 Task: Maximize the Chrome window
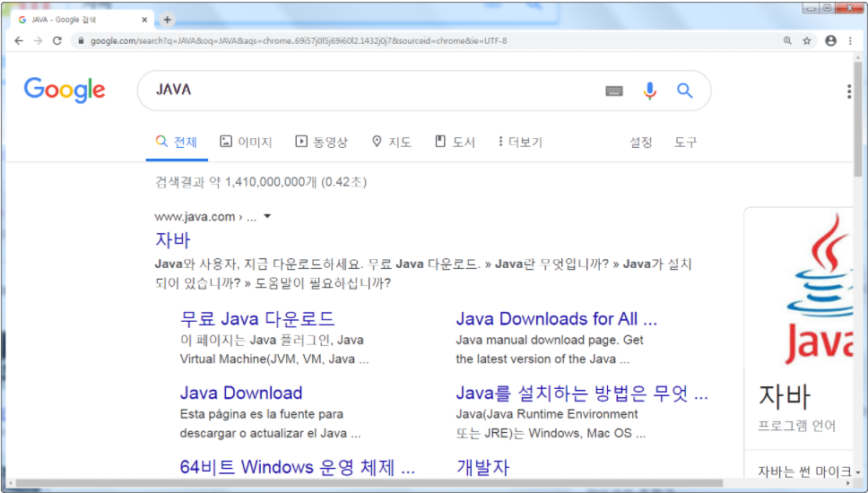click(x=827, y=8)
